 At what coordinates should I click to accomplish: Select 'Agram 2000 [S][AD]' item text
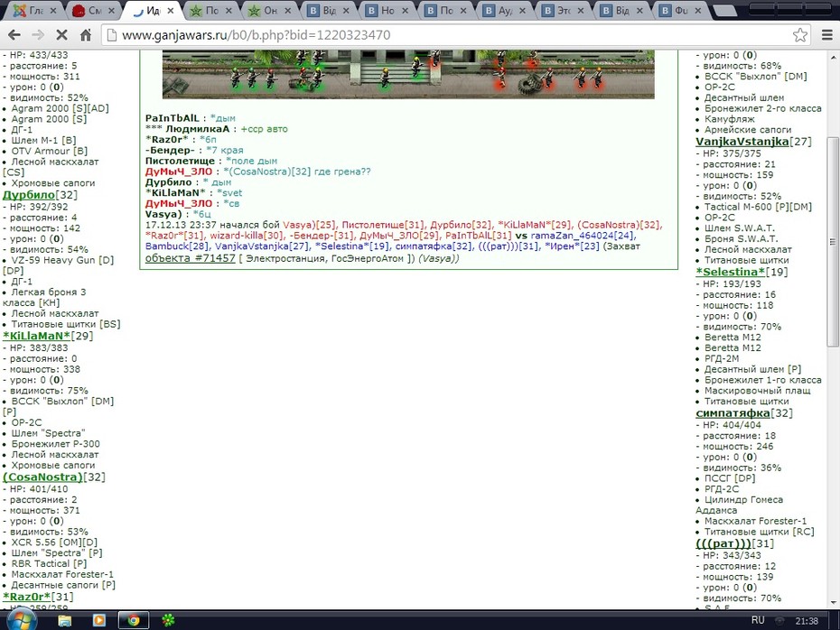60,108
